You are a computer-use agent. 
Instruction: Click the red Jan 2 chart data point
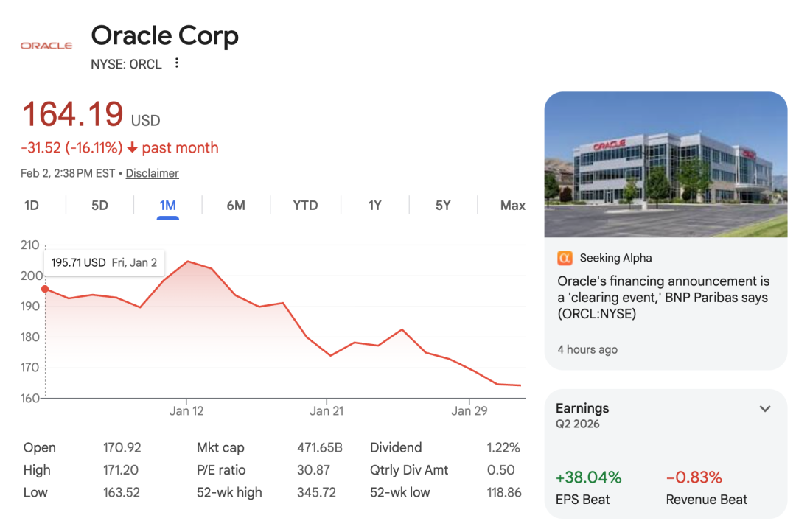tap(45, 289)
